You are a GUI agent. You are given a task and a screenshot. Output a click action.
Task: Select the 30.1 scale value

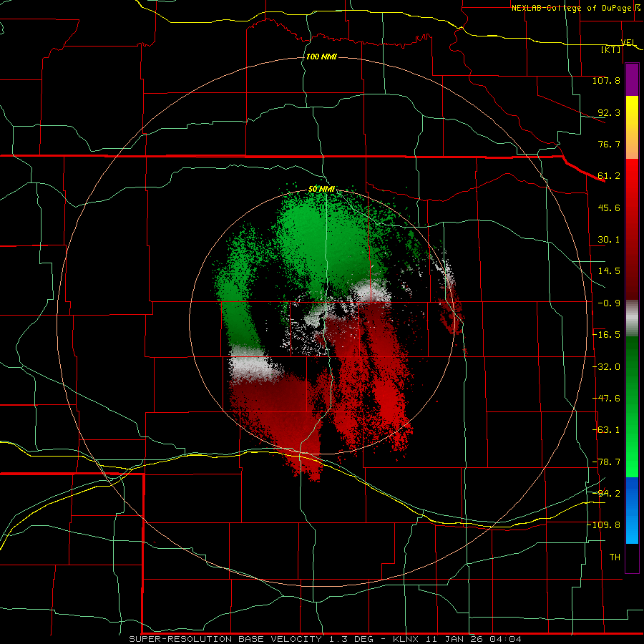point(609,240)
